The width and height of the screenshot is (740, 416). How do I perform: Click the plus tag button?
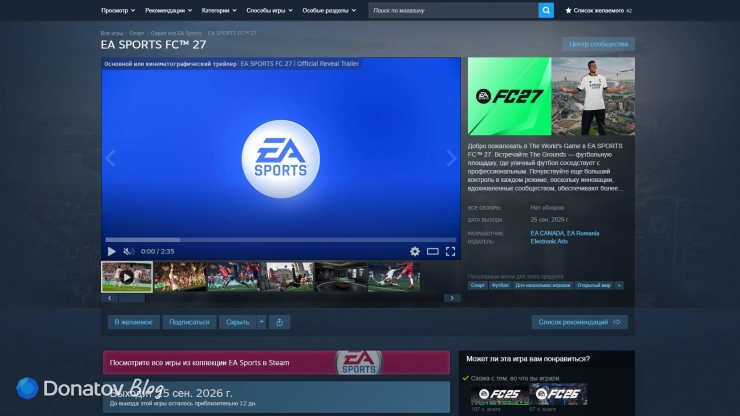point(619,285)
